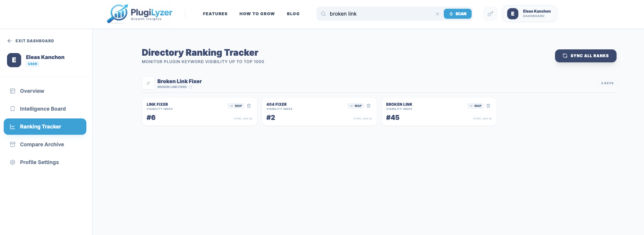Click the 404 FIXER keyword label
The image size is (644, 235).
point(277,104)
